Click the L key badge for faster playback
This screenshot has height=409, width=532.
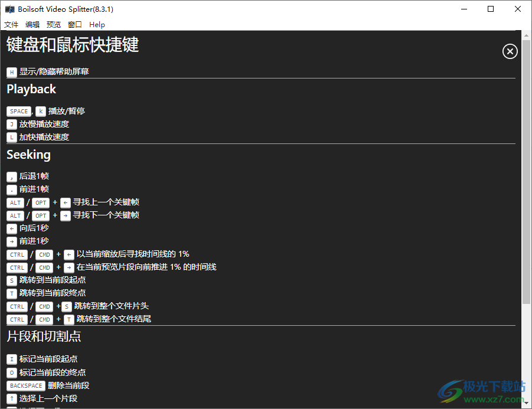(x=11, y=137)
